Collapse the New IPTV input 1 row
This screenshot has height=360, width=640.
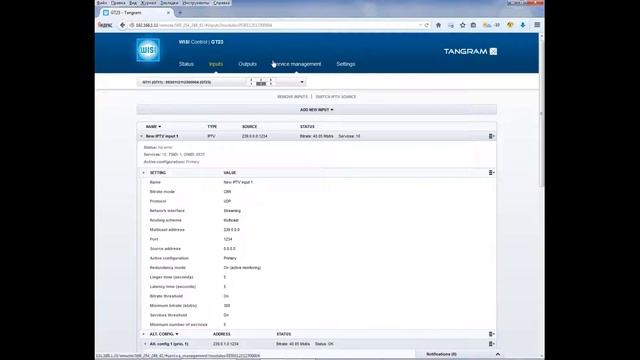(x=142, y=136)
